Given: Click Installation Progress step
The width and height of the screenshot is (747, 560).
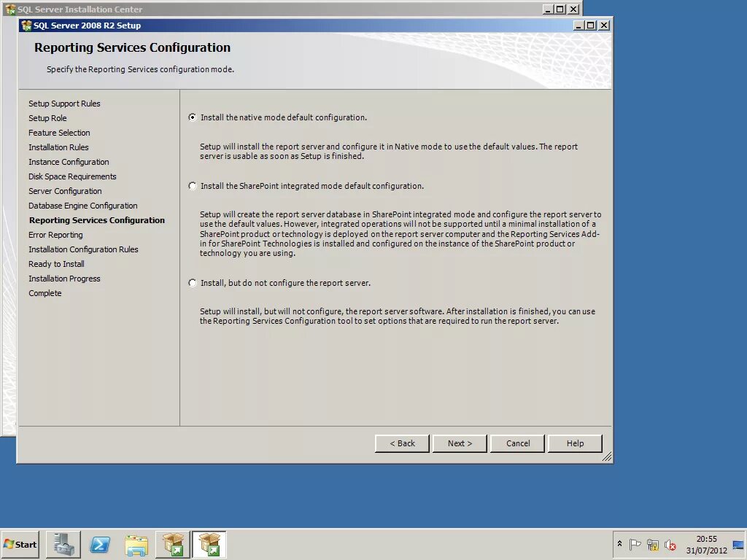Looking at the screenshot, I should point(64,279).
